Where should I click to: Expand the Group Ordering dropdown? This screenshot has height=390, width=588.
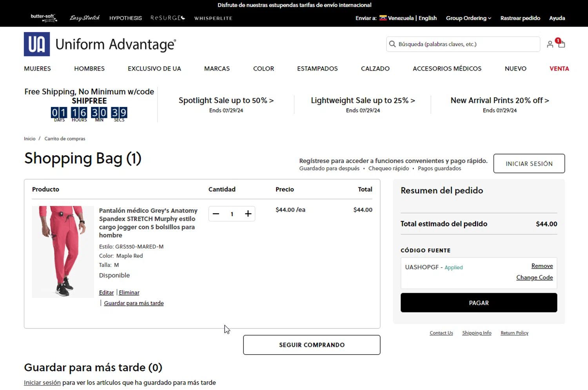point(468,18)
